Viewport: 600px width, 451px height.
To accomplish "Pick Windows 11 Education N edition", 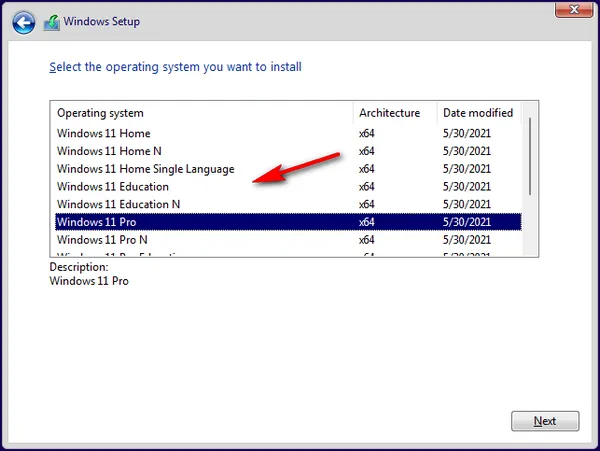I will pyautogui.click(x=288, y=204).
